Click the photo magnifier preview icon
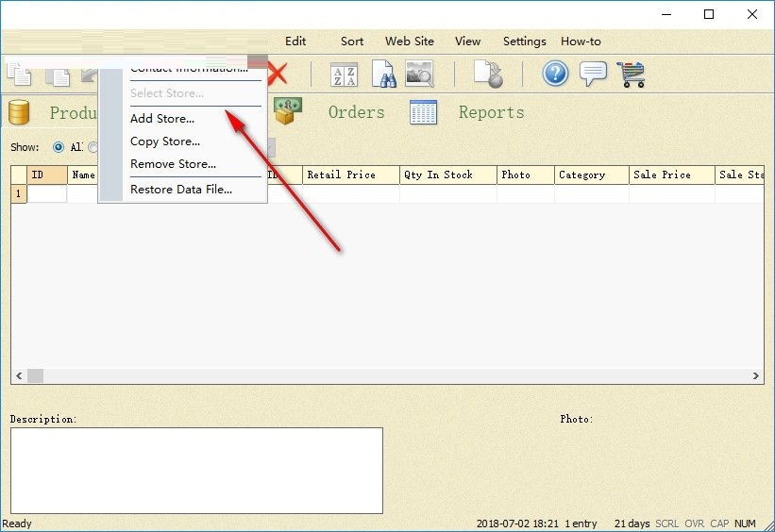 coord(419,75)
